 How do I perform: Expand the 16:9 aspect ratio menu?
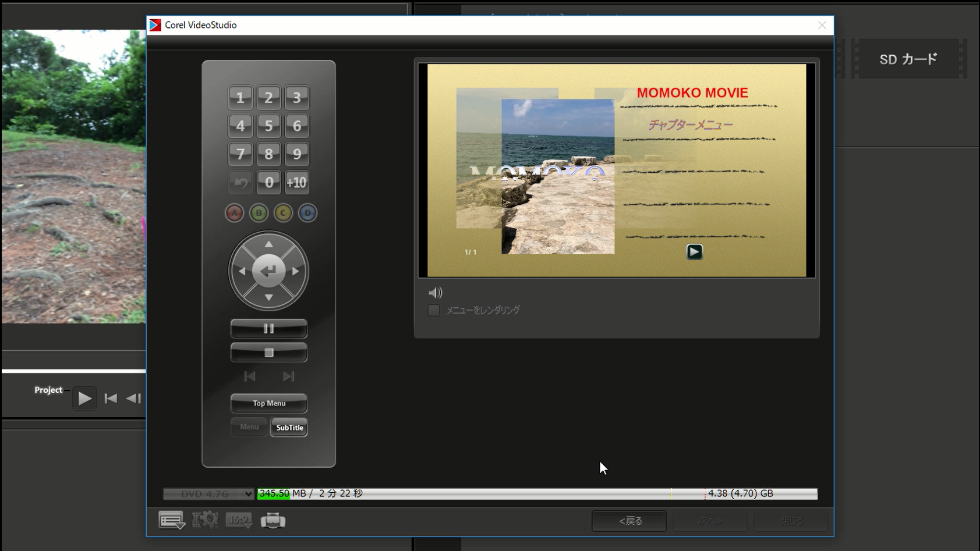pos(239,520)
